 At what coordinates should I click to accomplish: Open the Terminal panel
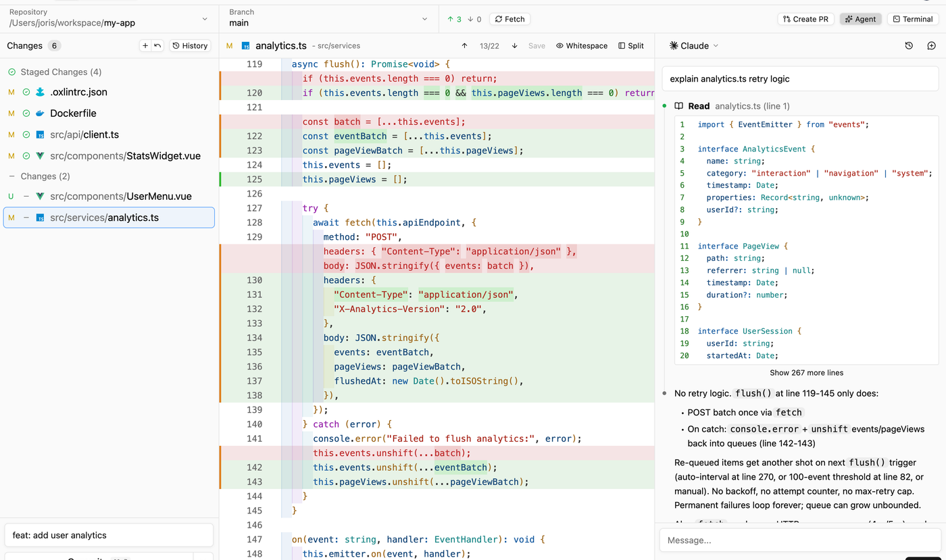coord(913,19)
